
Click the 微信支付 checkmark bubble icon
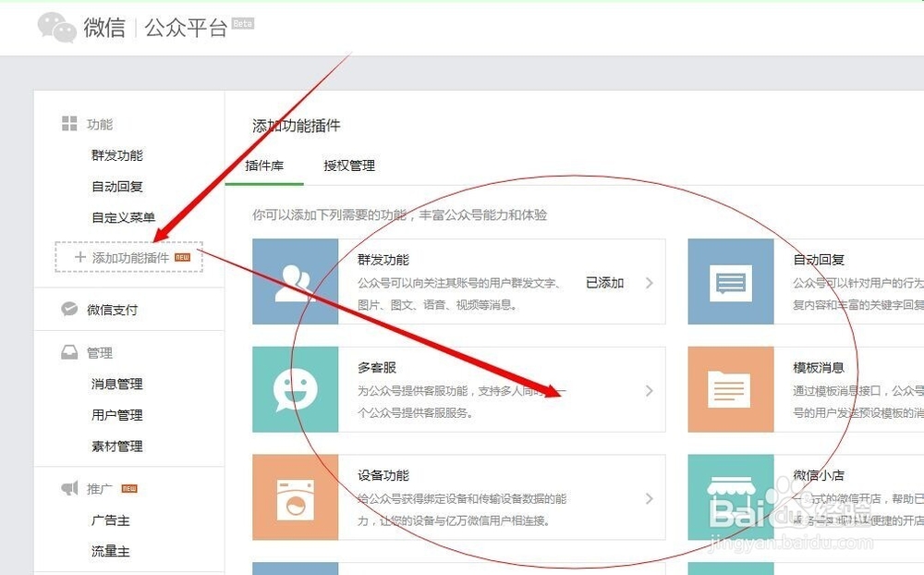point(69,309)
